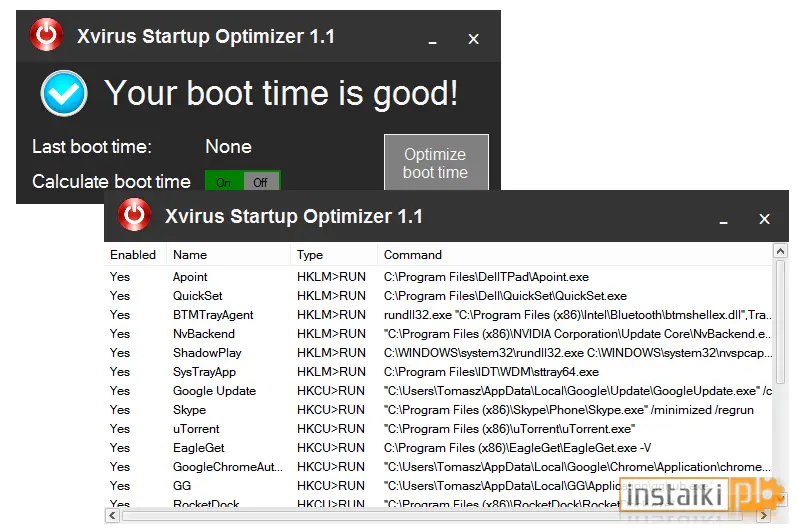This screenshot has height=532, width=797.
Task: Click horizontal scrollbar left arrow
Action: pyautogui.click(x=112, y=516)
